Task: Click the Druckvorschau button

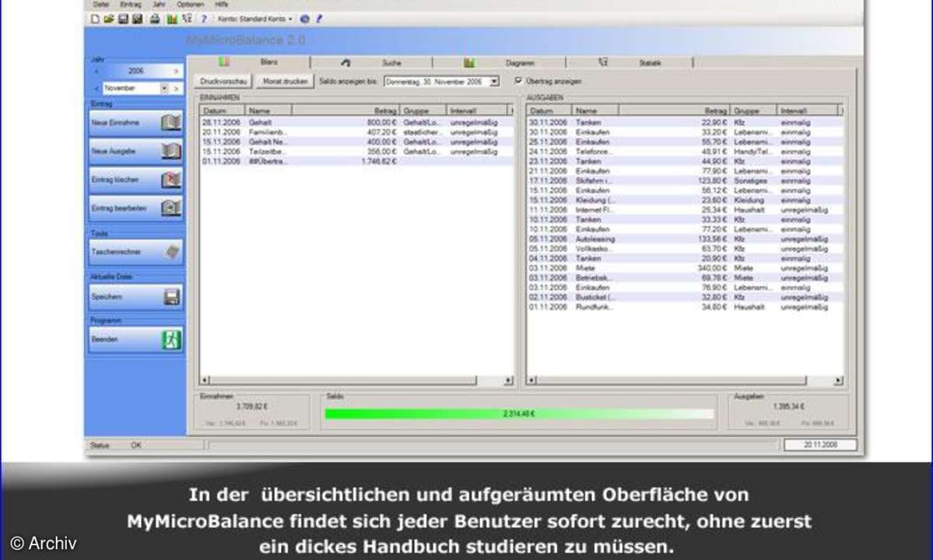Action: [x=224, y=82]
